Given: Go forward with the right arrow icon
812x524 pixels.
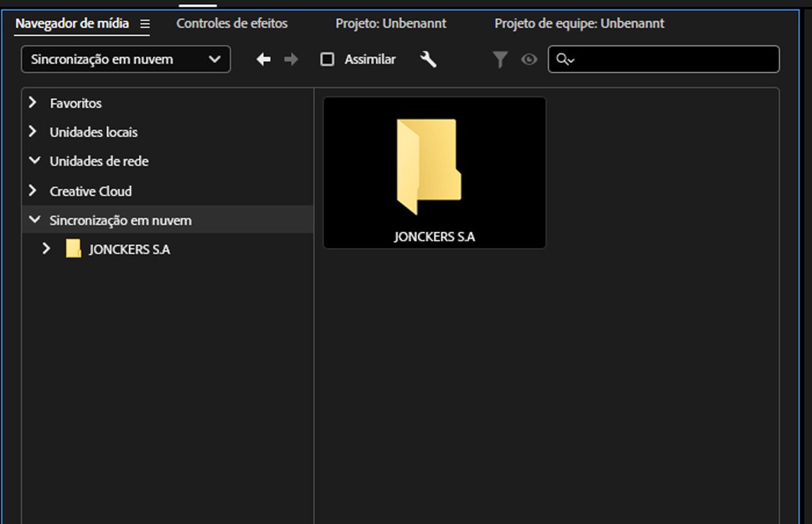Looking at the screenshot, I should (x=291, y=59).
